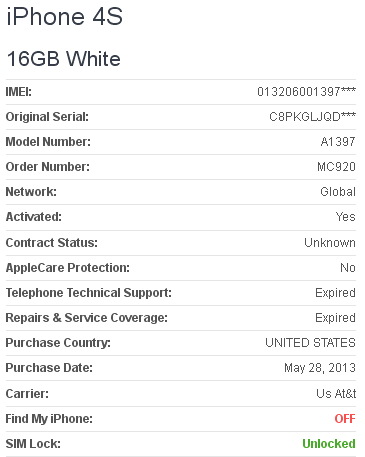
Task: Click the iPhone 4S heading
Action: pos(65,16)
